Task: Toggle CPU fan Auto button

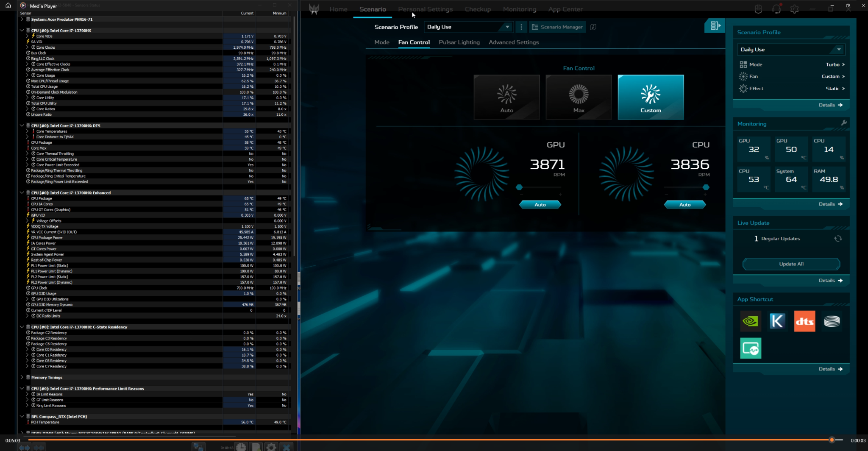Action: 685,205
